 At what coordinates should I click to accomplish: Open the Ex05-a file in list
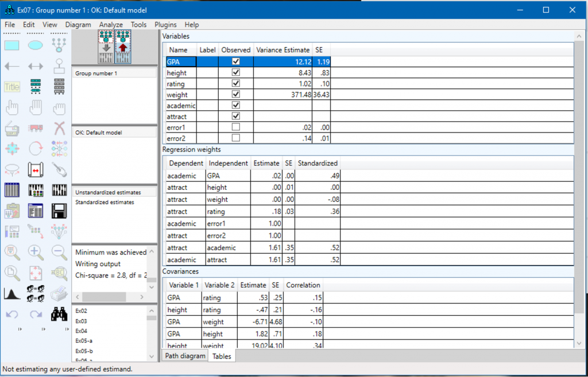click(x=84, y=341)
